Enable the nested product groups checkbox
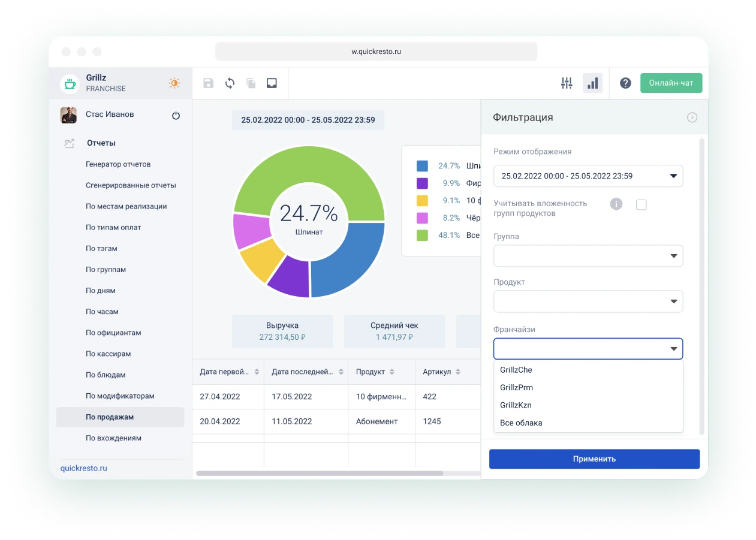 pyautogui.click(x=641, y=205)
